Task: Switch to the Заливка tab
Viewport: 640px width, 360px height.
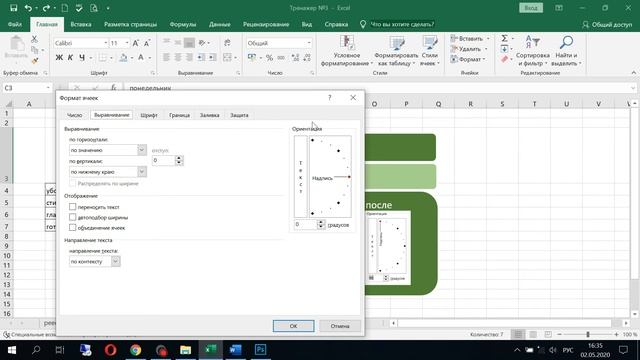Action: tap(209, 115)
